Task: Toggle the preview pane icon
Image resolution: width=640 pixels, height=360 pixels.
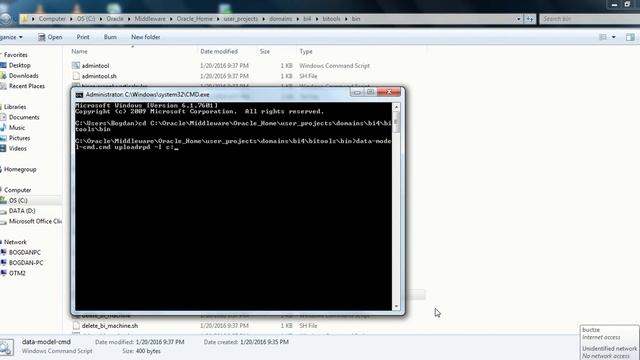Action: coord(630,37)
